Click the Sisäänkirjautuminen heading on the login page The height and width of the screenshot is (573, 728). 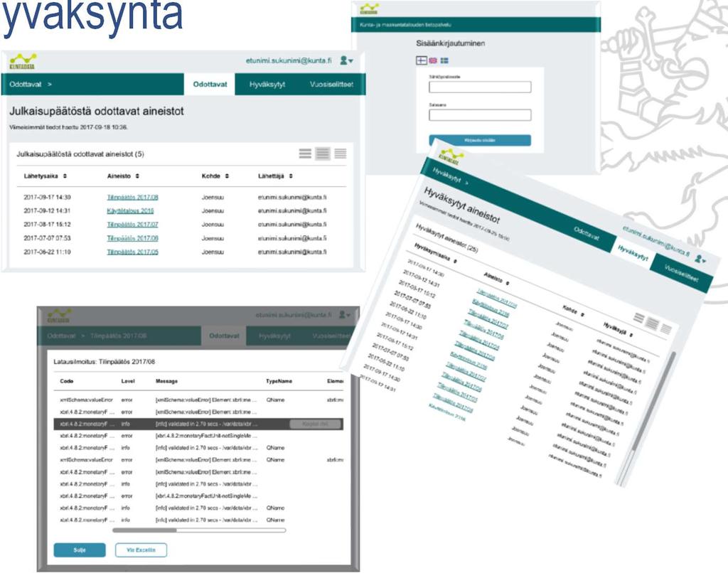coord(450,43)
